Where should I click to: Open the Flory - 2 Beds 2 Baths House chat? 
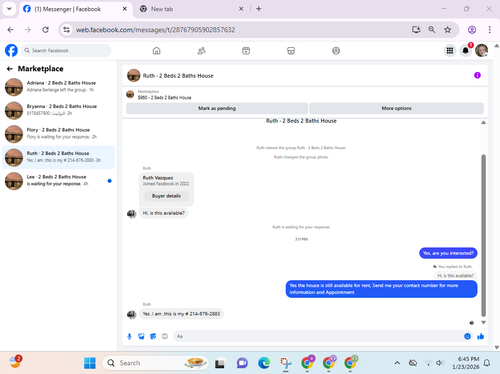[58, 134]
